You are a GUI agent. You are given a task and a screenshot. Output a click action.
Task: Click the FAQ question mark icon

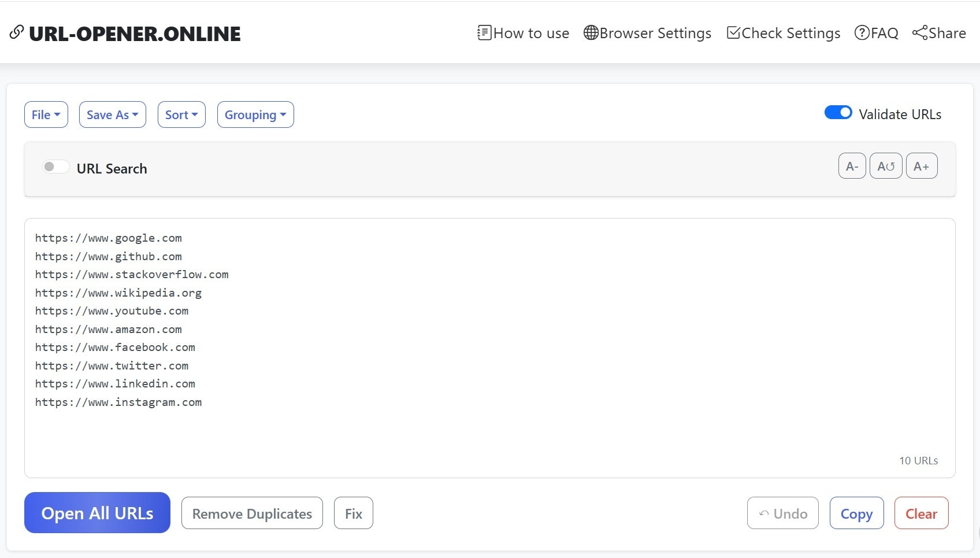pos(862,33)
